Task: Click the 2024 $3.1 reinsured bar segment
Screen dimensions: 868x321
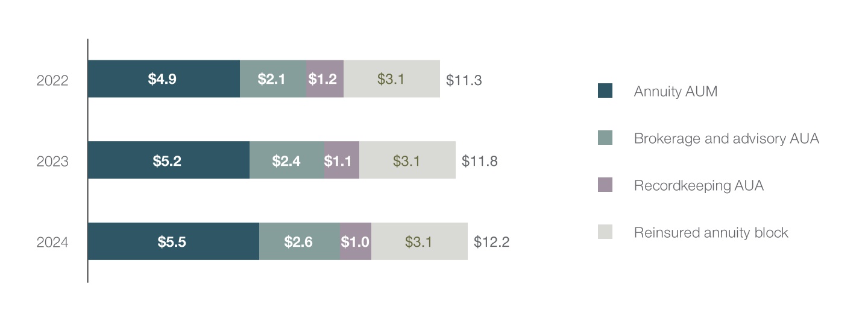Action: click(x=419, y=242)
